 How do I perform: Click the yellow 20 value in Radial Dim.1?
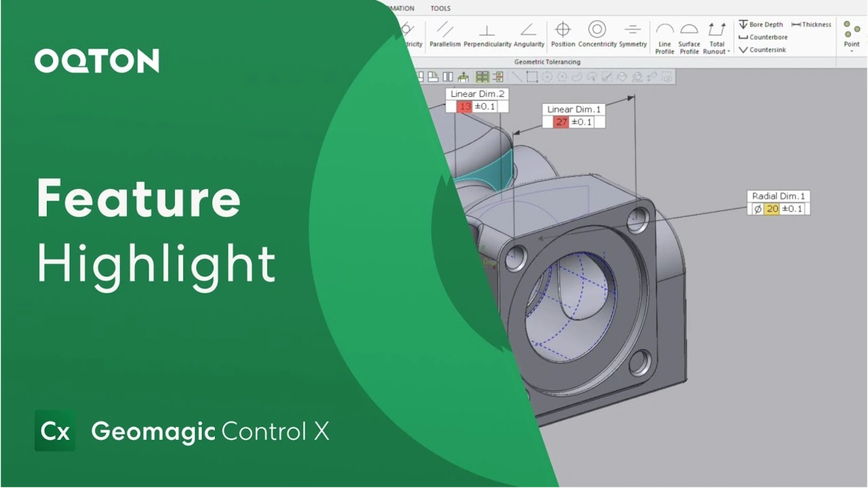(x=772, y=209)
